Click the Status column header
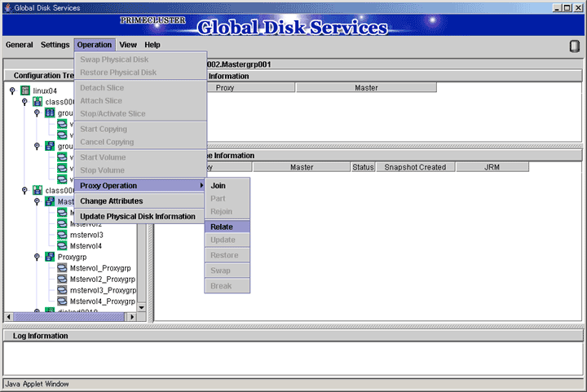The height and width of the screenshot is (392, 587). click(x=363, y=167)
